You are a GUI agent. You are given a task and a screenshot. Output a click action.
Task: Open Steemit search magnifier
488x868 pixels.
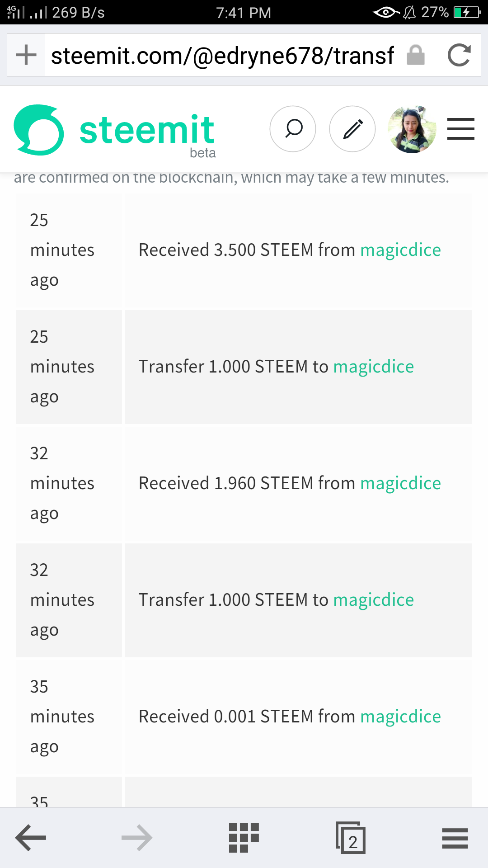293,129
